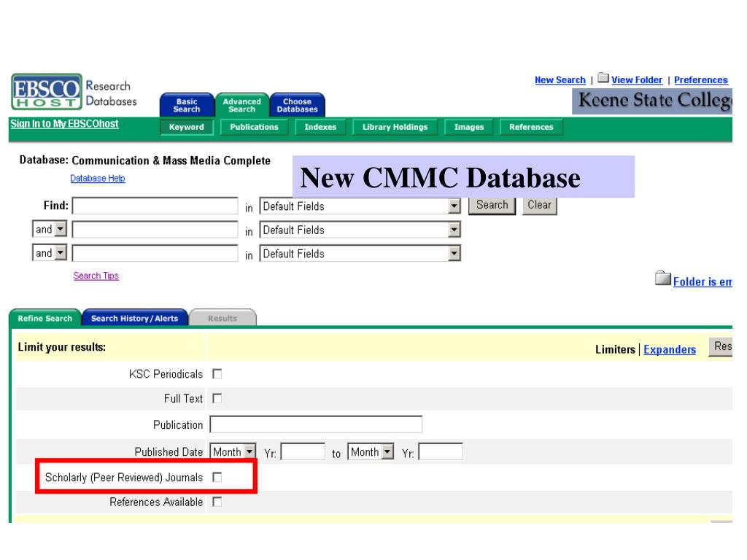
Task: Click the Keene State College banner
Action: point(651,101)
